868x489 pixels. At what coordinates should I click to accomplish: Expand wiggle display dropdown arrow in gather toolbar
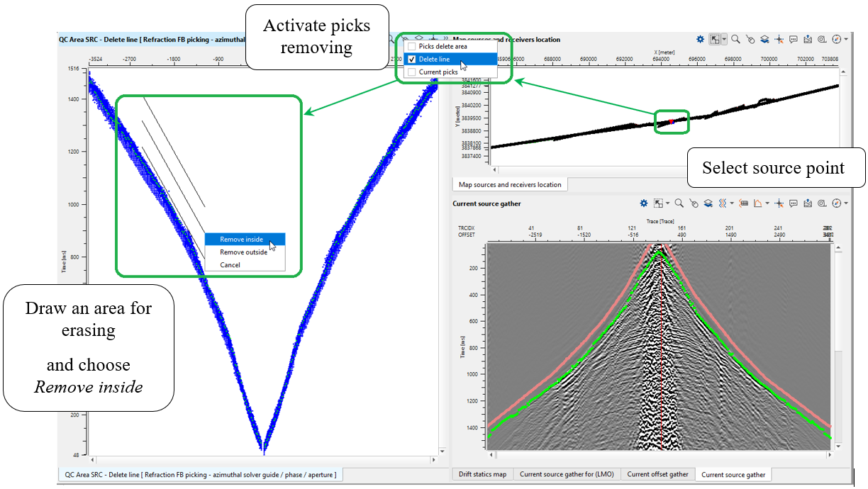point(731,204)
